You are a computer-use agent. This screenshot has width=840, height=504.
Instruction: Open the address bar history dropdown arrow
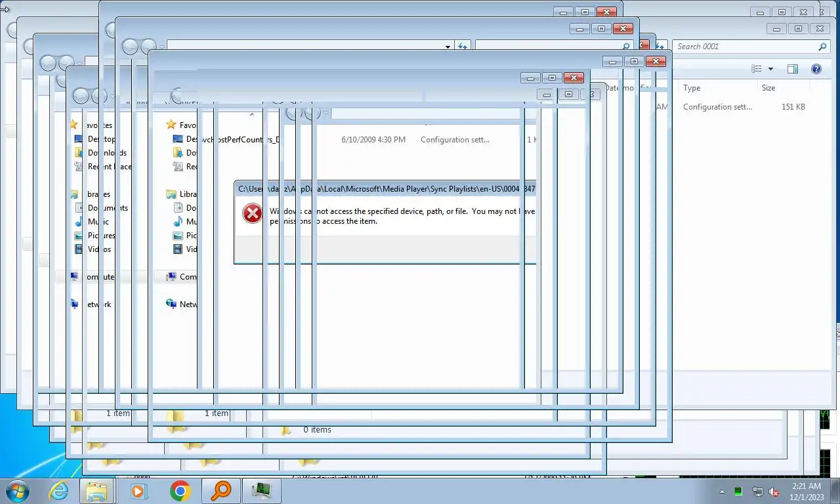click(x=448, y=47)
